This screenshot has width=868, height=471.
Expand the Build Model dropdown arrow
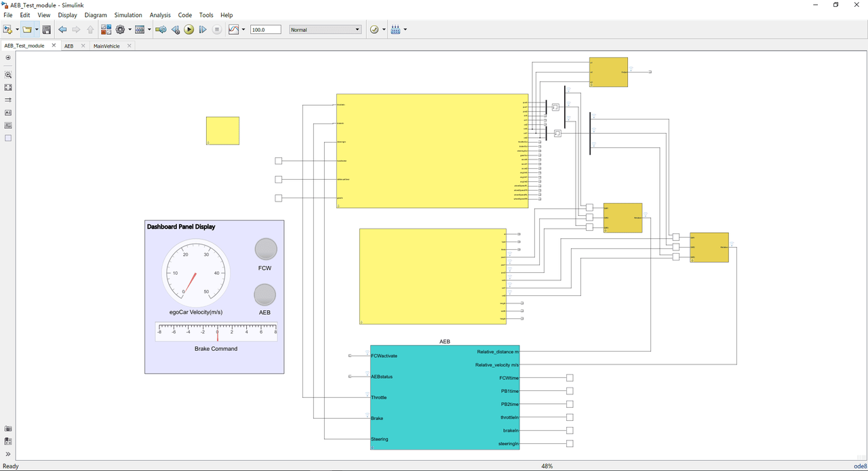coord(406,30)
